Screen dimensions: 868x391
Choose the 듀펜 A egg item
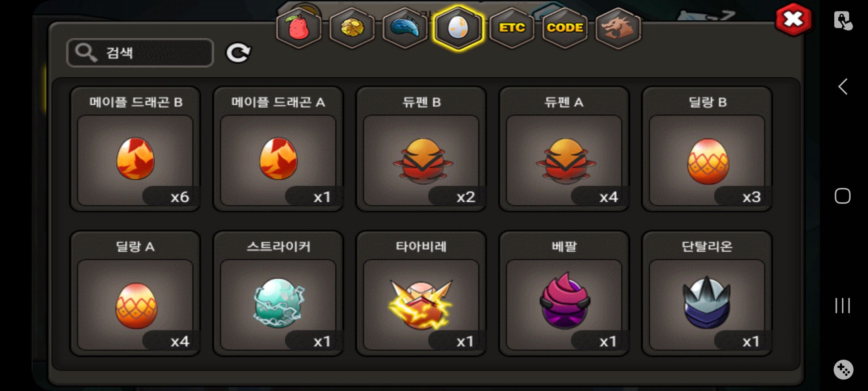[564, 149]
